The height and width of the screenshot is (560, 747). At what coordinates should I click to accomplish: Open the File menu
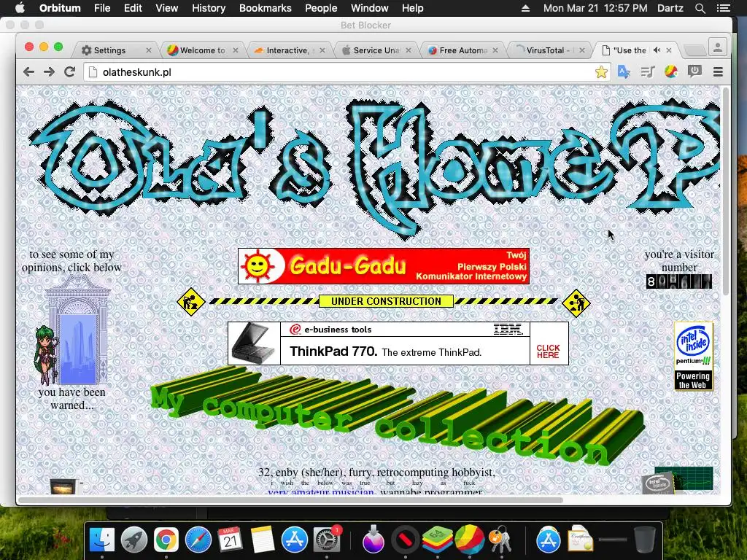tap(102, 8)
